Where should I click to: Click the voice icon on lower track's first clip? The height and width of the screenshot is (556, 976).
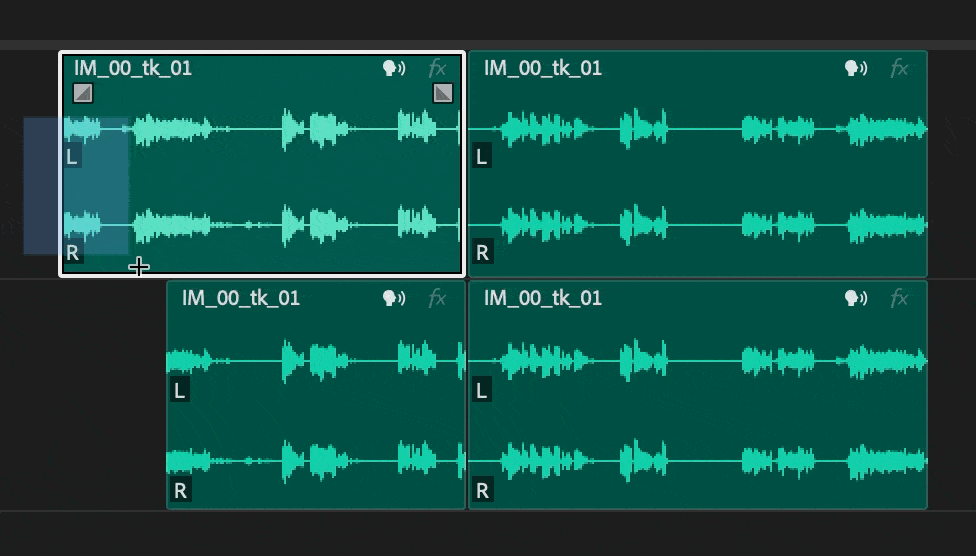pos(394,298)
